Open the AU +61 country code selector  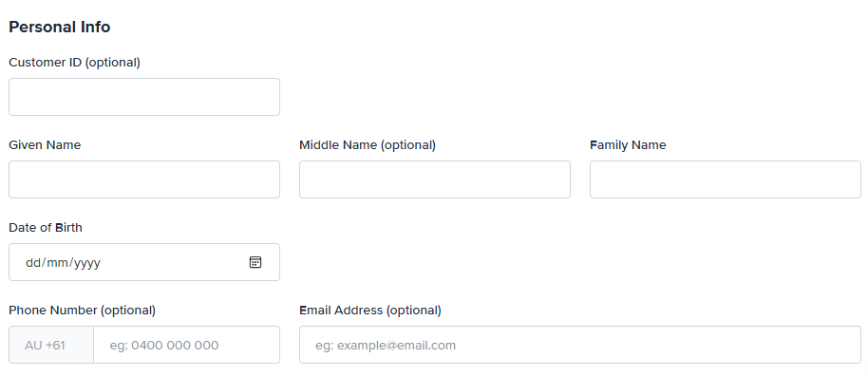[x=51, y=345]
